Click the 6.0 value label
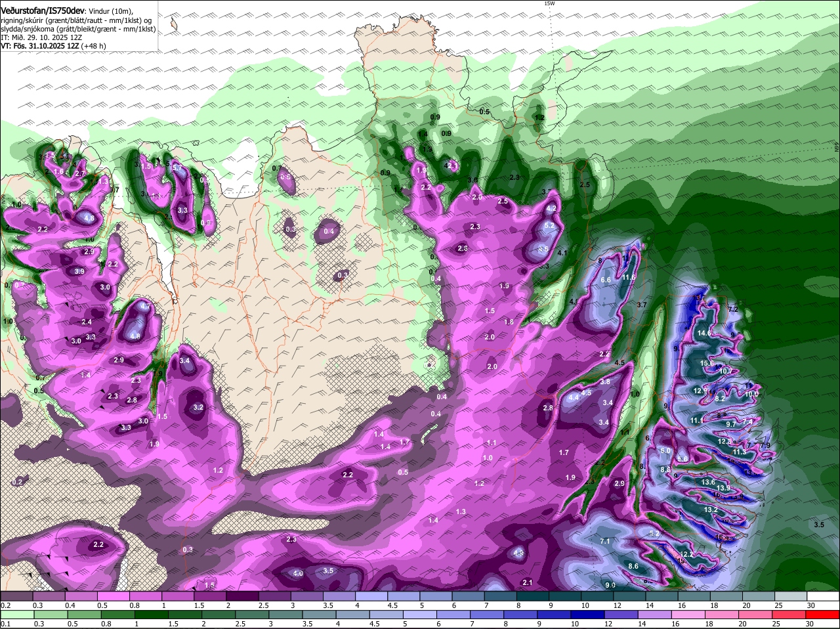The image size is (840, 629). pos(665,451)
